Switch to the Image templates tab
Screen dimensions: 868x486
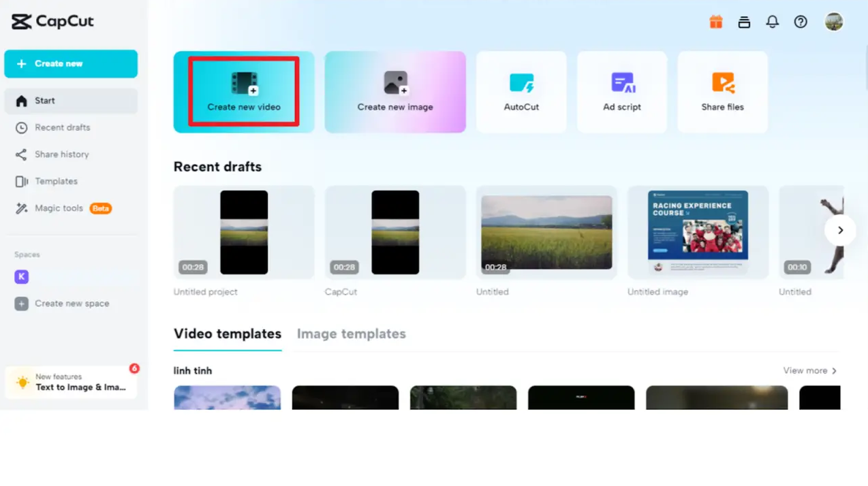pos(352,334)
